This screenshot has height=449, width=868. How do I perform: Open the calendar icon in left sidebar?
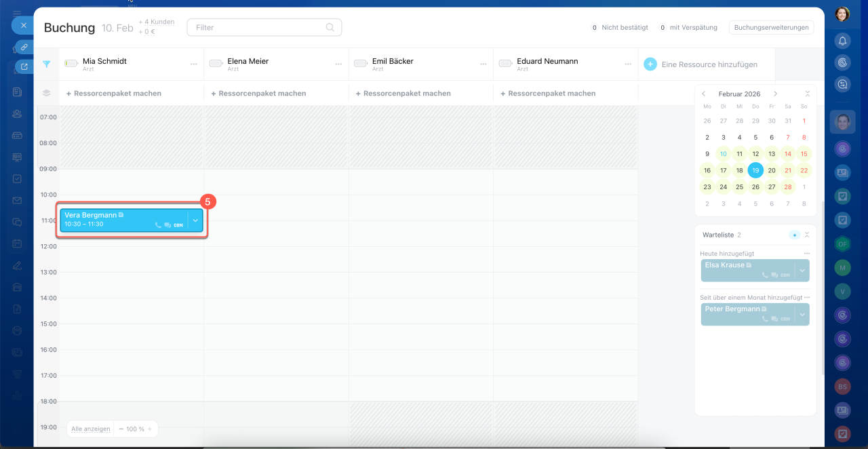tap(17, 243)
